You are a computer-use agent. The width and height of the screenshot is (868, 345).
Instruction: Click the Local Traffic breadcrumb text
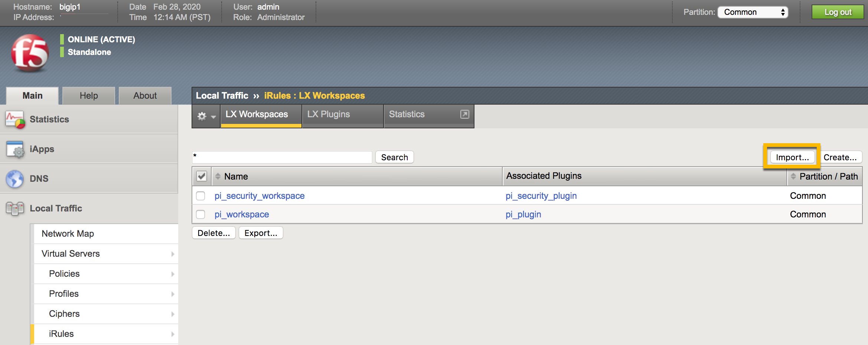pyautogui.click(x=222, y=96)
